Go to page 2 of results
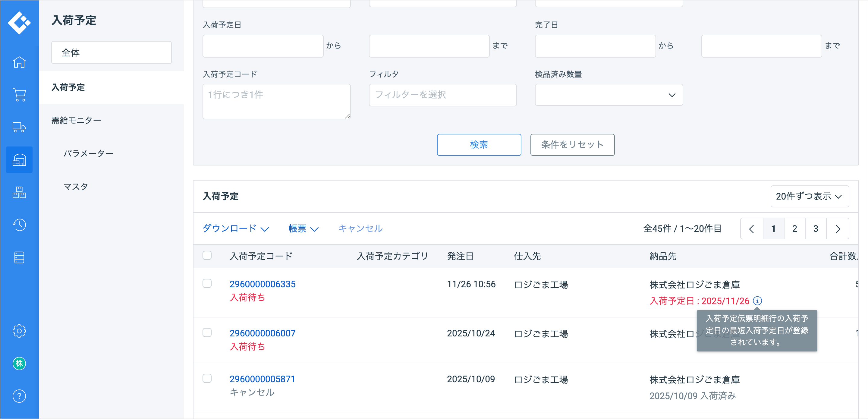This screenshot has height=419, width=868. tap(794, 228)
